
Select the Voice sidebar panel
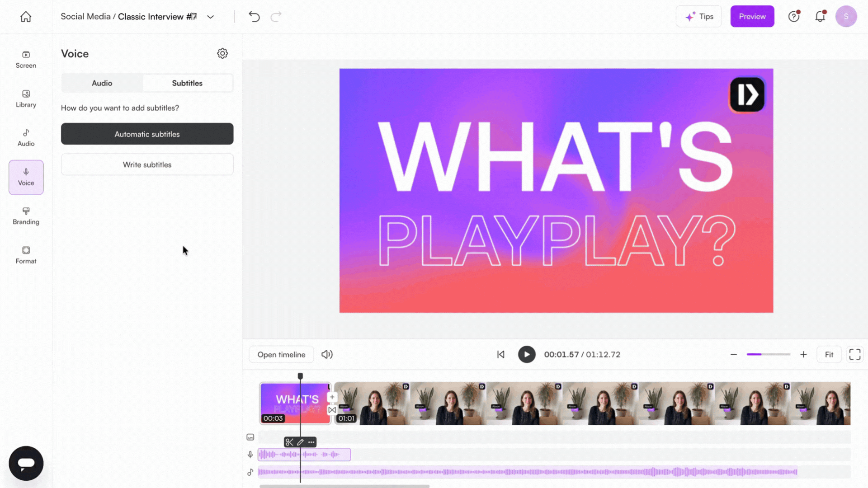(x=26, y=177)
